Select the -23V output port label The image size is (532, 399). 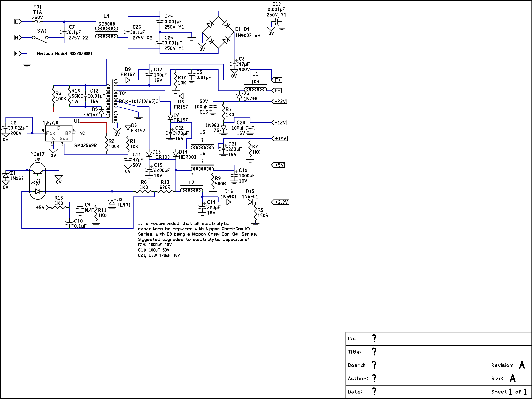(x=279, y=101)
